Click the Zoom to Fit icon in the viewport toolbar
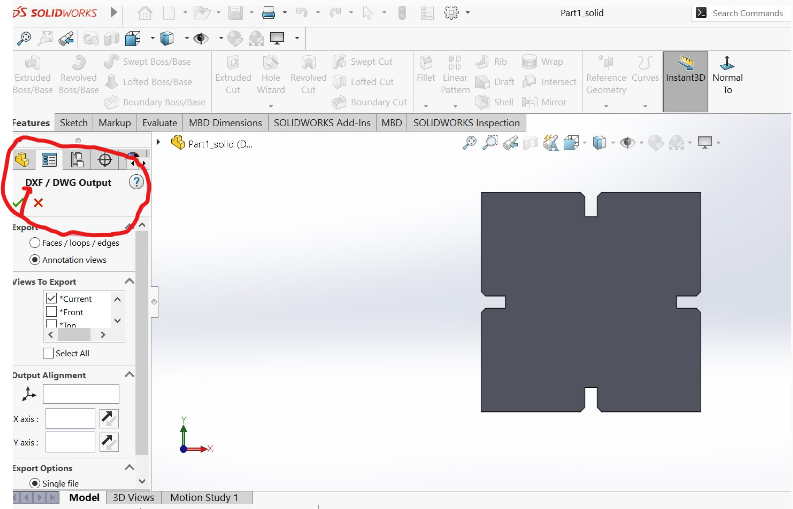The width and height of the screenshot is (793, 509). point(469,143)
